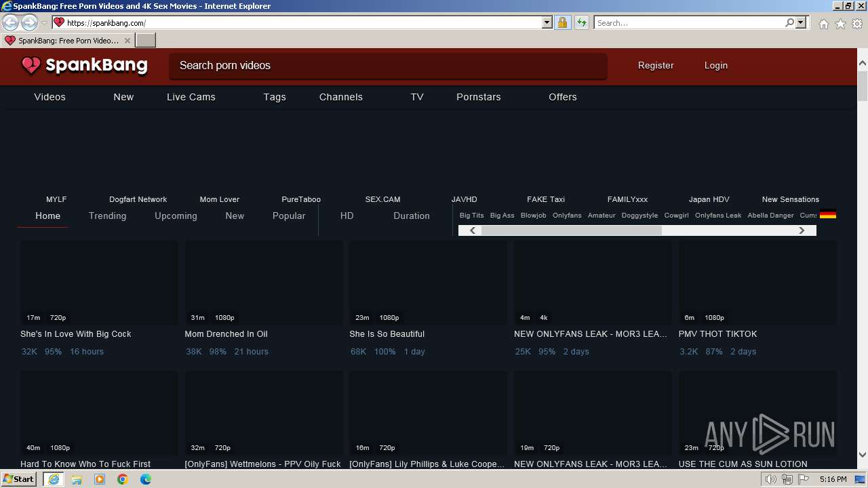Open the TV menu item
Screen dimensions: 868x488
point(417,97)
